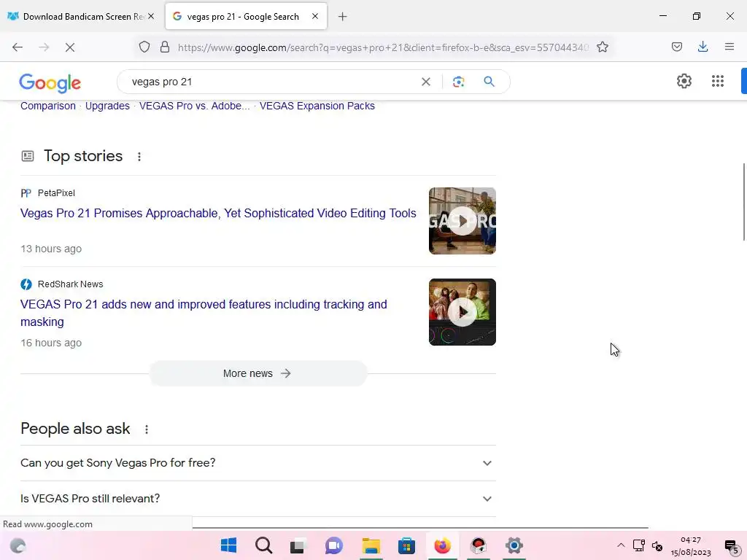
Task: Open the tracking protection shield icon
Action: point(144,47)
